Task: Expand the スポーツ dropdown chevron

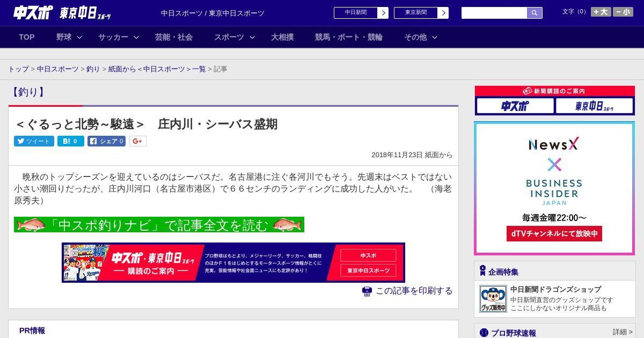Action: (x=252, y=37)
